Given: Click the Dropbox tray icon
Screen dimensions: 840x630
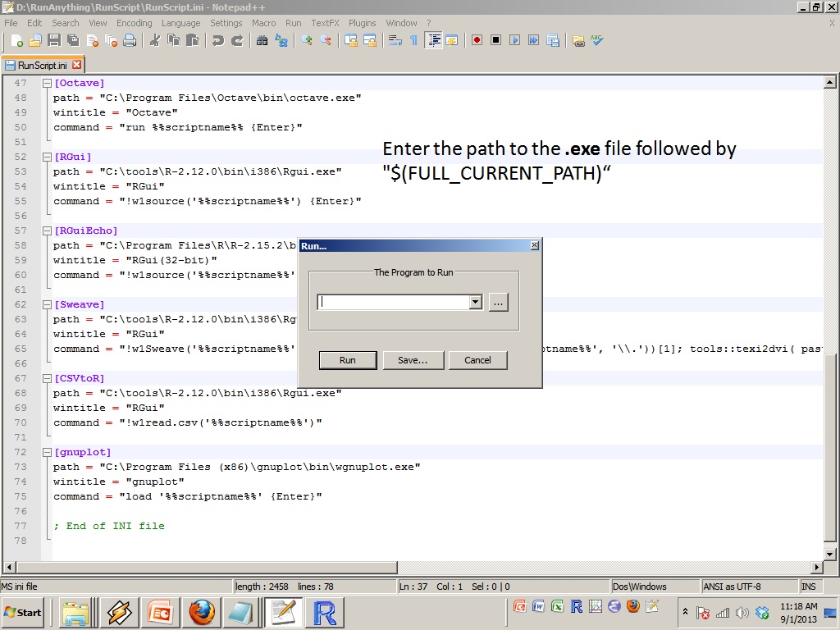Looking at the screenshot, I should pyautogui.click(x=762, y=612).
